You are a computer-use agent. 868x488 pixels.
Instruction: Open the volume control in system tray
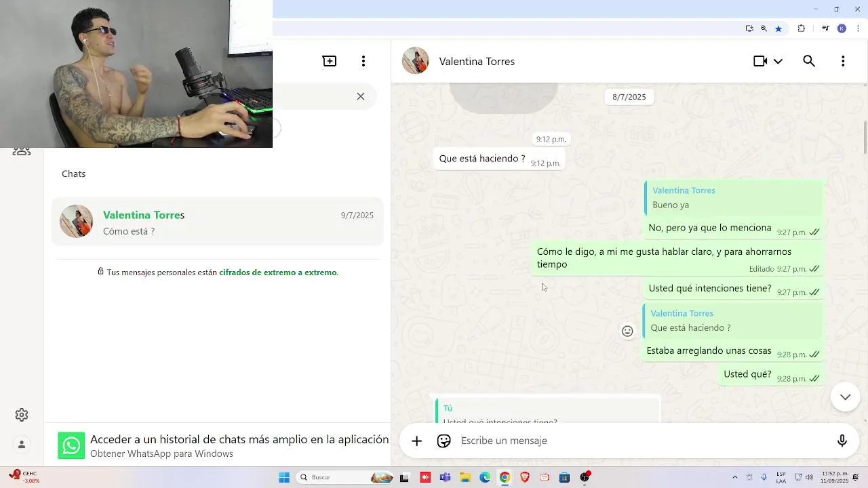coord(809,477)
